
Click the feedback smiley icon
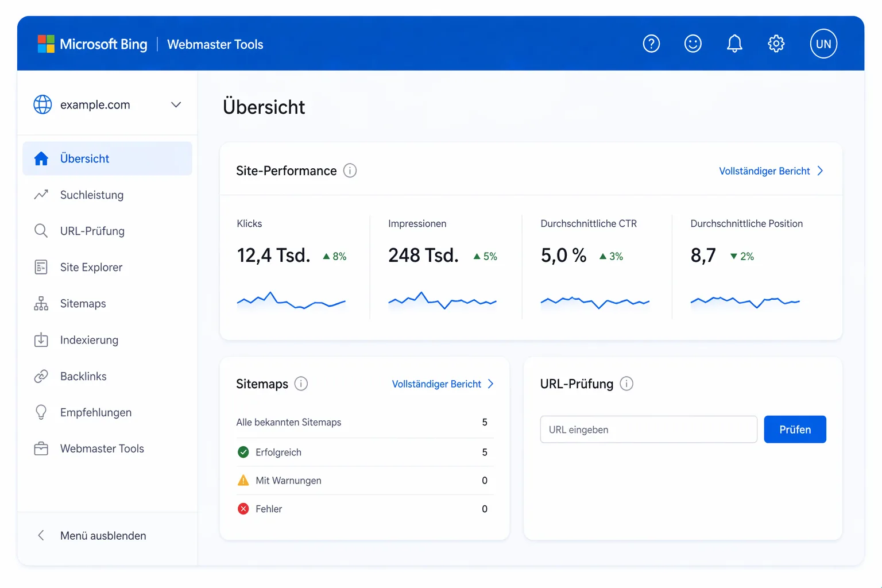point(693,44)
